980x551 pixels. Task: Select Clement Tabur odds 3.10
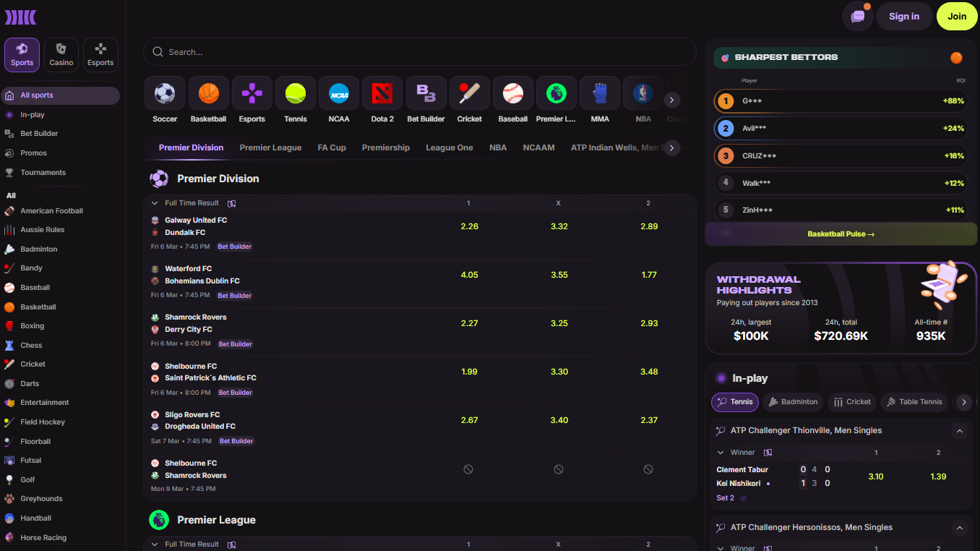(x=875, y=477)
